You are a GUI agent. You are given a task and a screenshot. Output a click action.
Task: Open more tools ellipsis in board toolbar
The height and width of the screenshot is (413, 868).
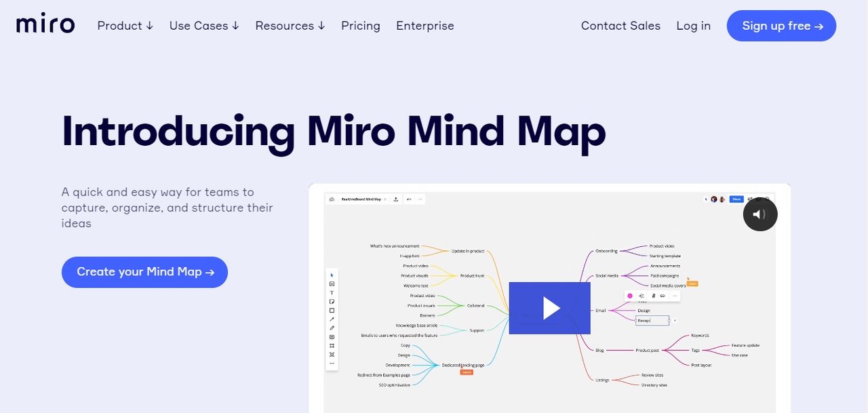332,363
